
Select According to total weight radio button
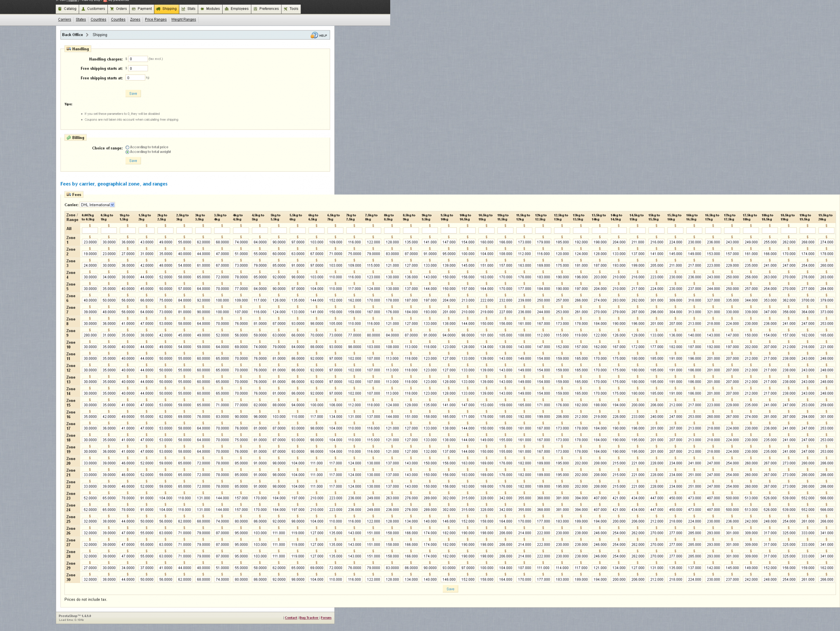pyautogui.click(x=128, y=152)
